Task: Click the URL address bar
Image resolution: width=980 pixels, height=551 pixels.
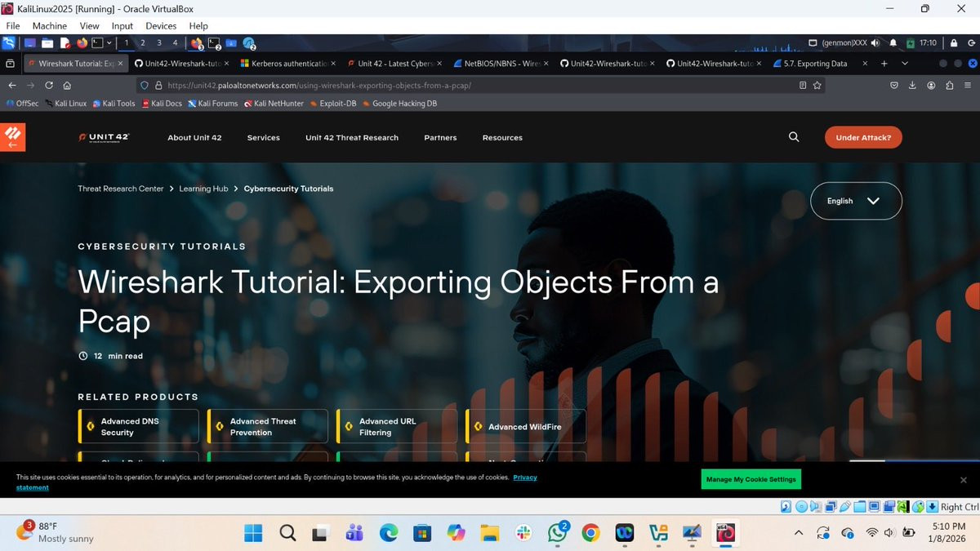Action: [482, 85]
